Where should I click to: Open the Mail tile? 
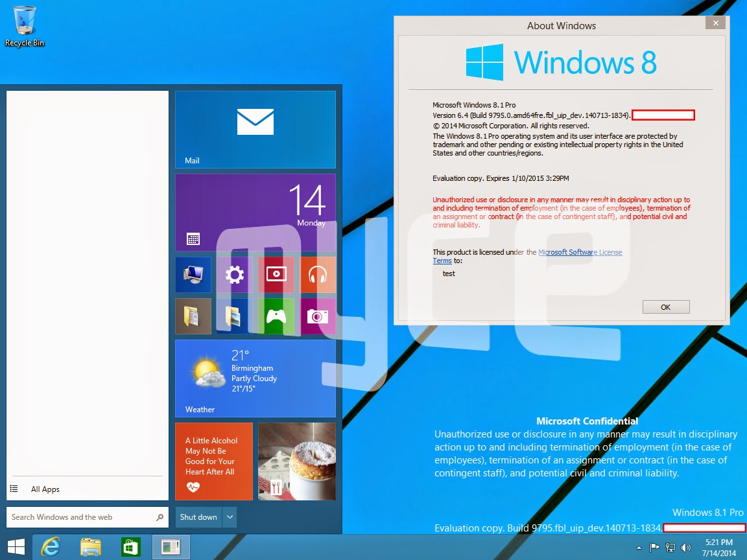point(255,129)
